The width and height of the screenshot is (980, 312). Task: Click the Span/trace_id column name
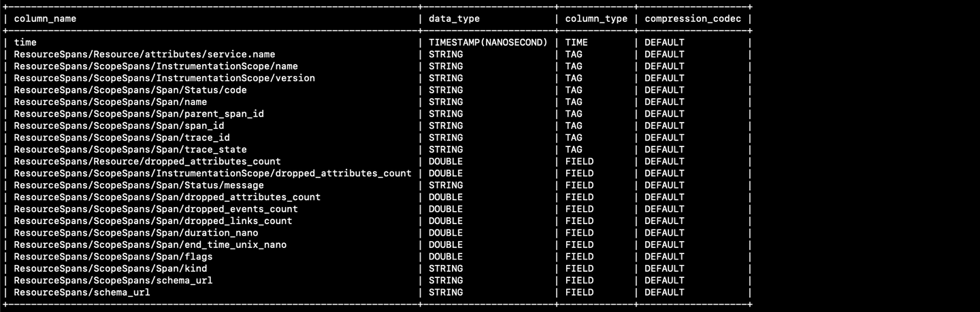[x=121, y=138]
